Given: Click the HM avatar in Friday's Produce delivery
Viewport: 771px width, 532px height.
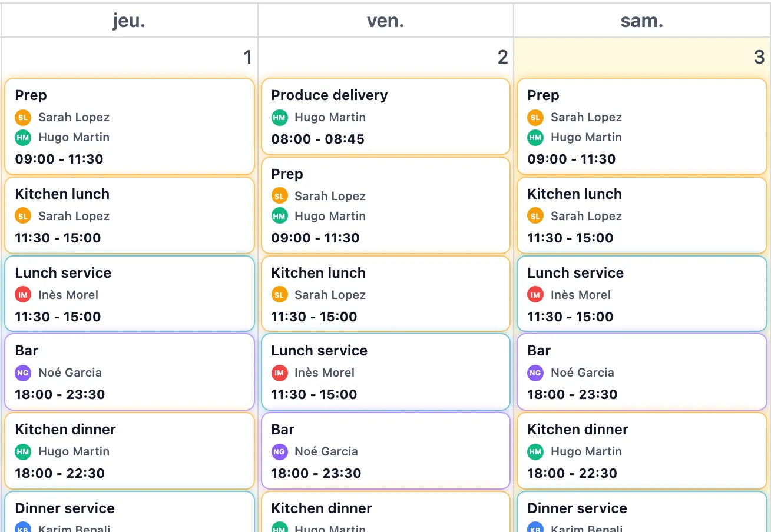Looking at the screenshot, I should pyautogui.click(x=279, y=117).
